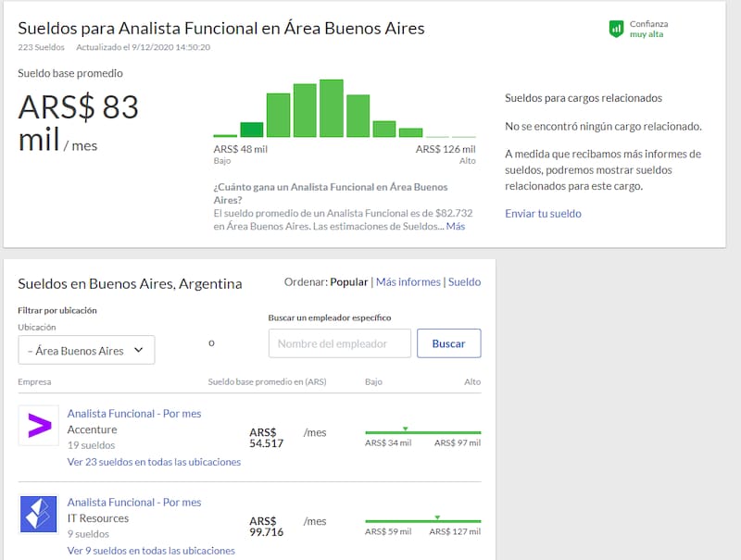This screenshot has width=741, height=560.
Task: Click the darker green second histogram bar
Action: [252, 130]
